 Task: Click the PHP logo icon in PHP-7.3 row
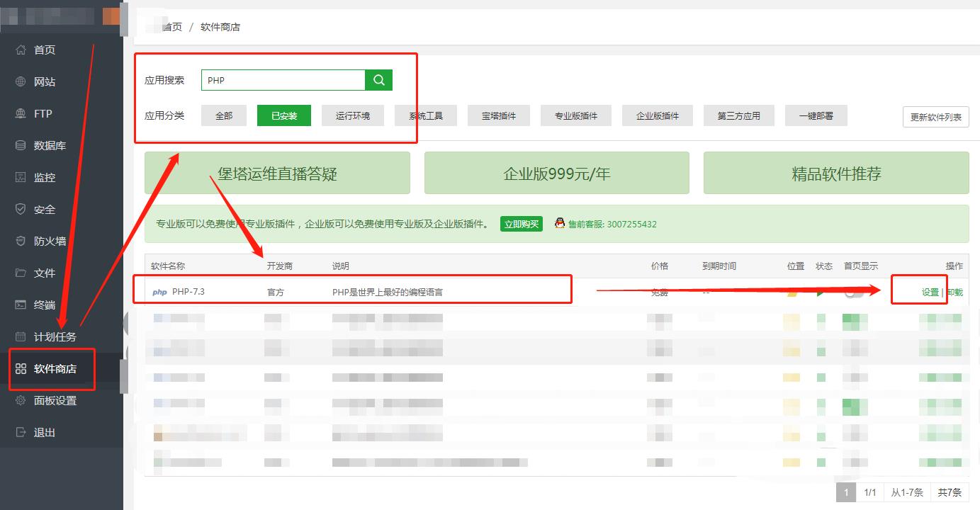pyautogui.click(x=160, y=292)
